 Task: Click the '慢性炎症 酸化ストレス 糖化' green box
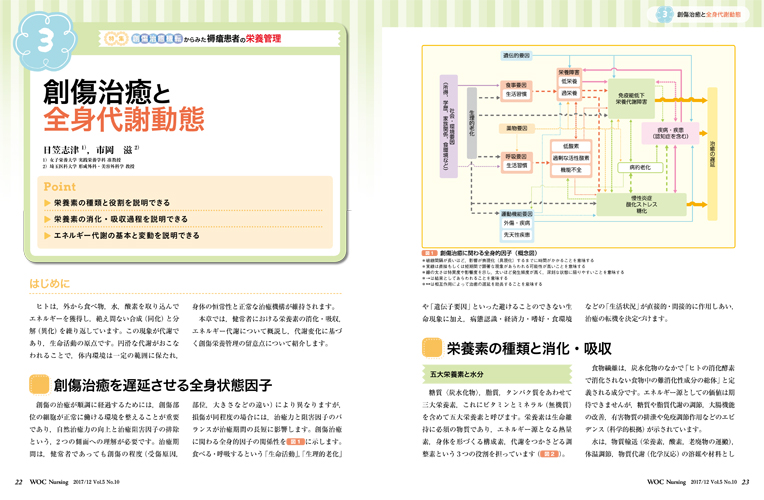641,205
